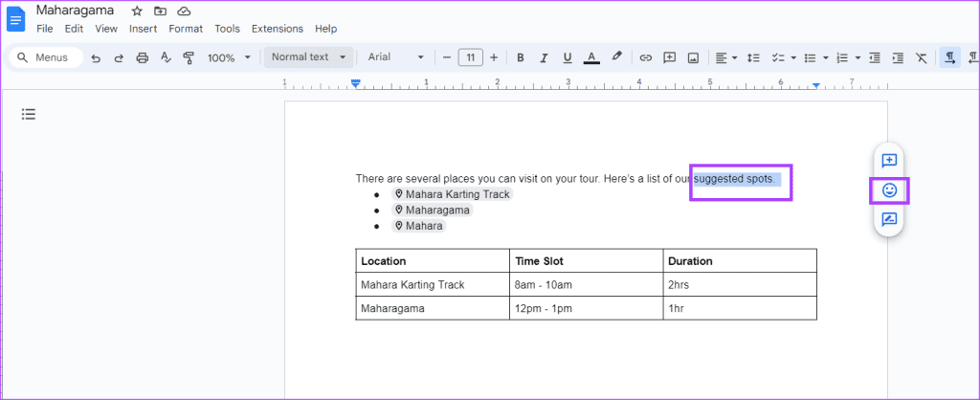Redo the last action
Screen dimensions: 980x400
(119, 58)
